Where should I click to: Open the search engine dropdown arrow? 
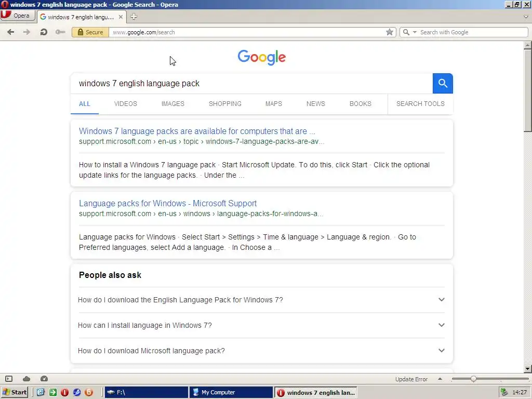(415, 32)
